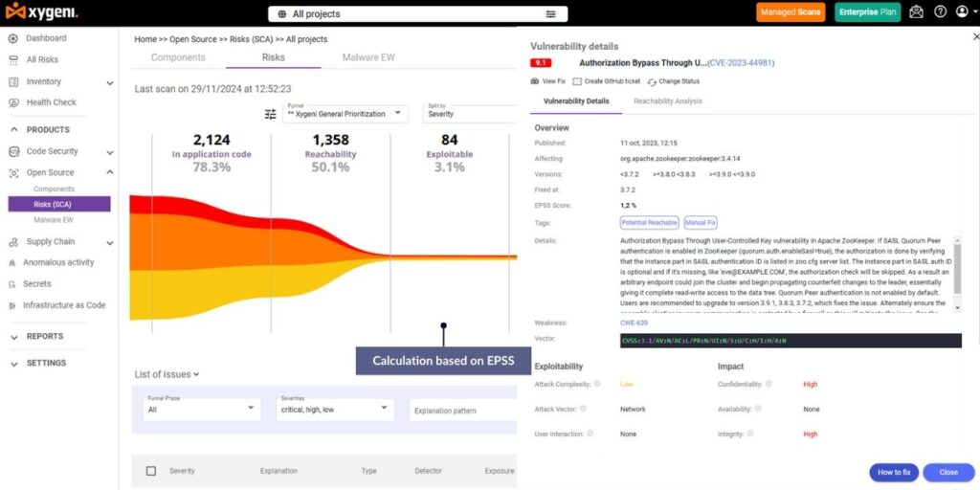
Task: Tick the select-all checkbox beside Severity column
Action: pos(150,471)
